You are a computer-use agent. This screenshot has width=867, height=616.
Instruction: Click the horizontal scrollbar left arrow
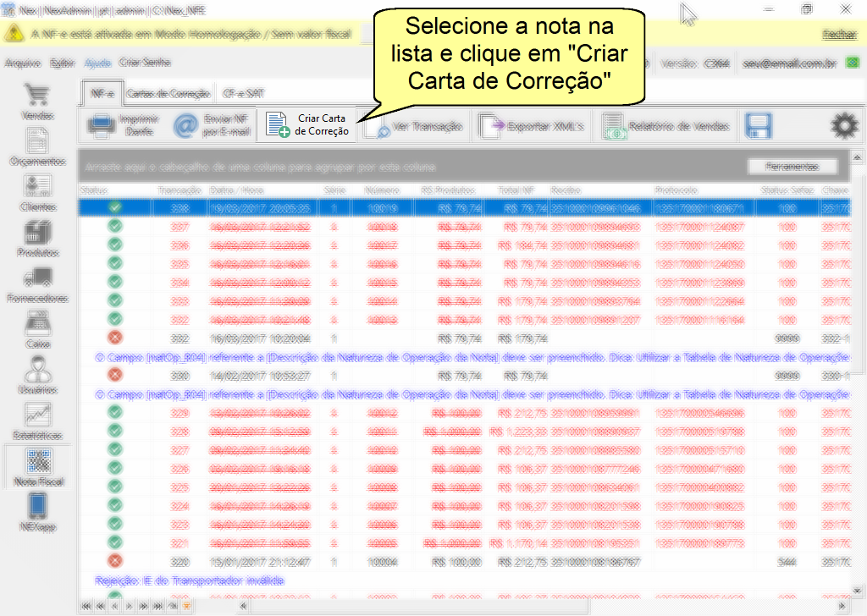[243, 606]
